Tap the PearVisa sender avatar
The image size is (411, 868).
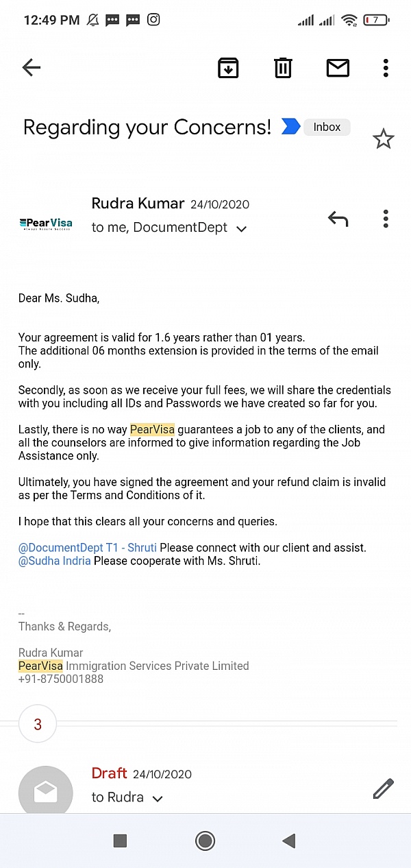coord(45,223)
